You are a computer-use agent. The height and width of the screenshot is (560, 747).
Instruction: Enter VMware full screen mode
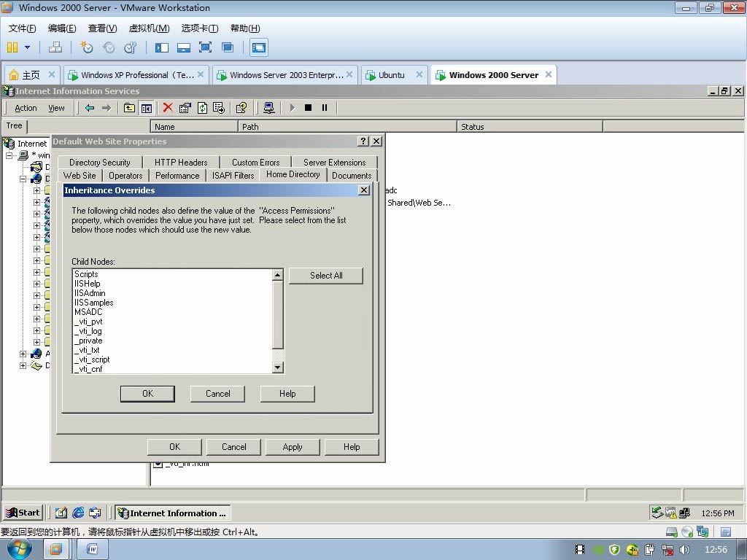[x=205, y=47]
